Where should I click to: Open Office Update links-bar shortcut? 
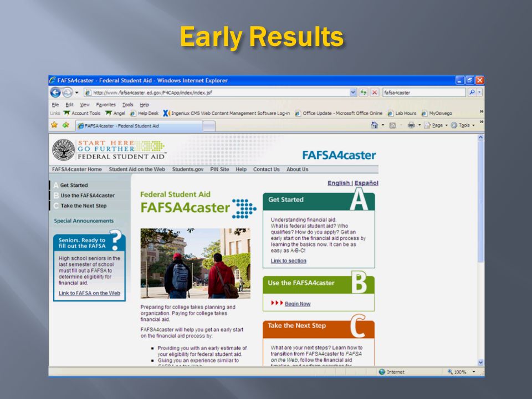pyautogui.click(x=339, y=113)
